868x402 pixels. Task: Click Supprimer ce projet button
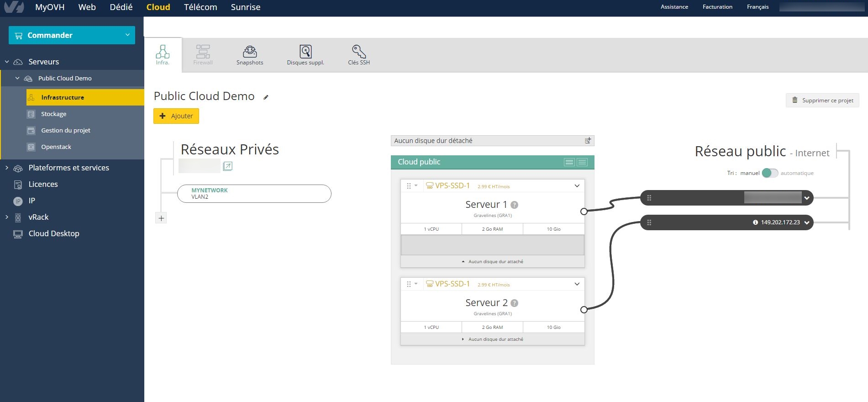[822, 100]
